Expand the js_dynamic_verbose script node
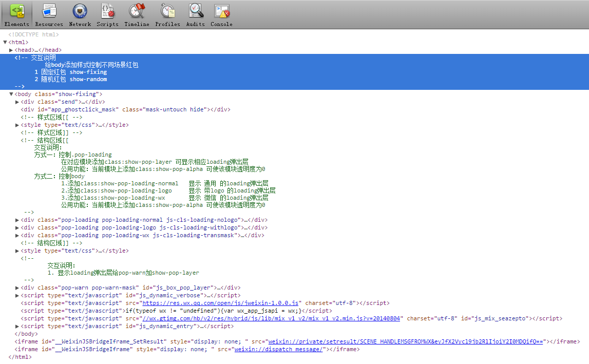Image resolution: width=589 pixels, height=364 pixels. (17, 296)
